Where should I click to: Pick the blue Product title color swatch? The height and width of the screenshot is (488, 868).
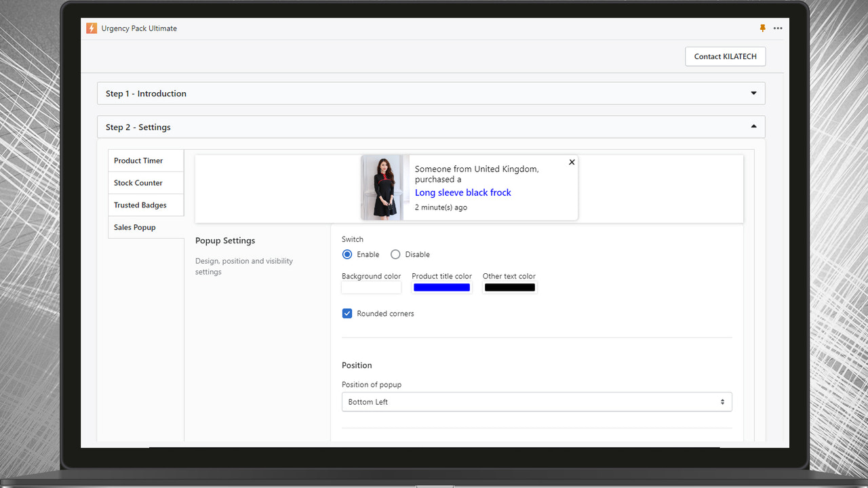point(441,287)
